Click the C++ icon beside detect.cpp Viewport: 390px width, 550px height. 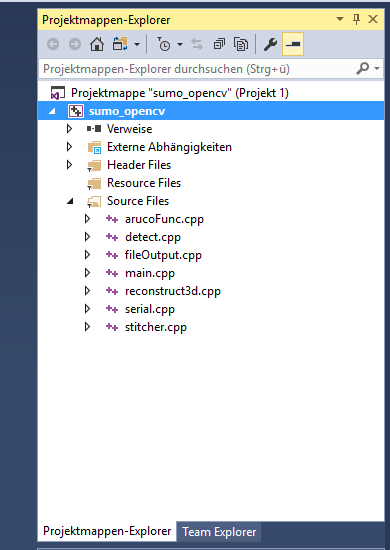tap(112, 237)
